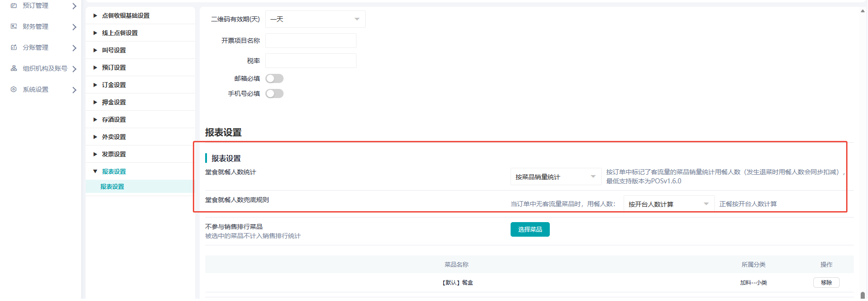Focus the 税率 input field
This screenshot has height=301, width=868.
pyautogui.click(x=311, y=61)
